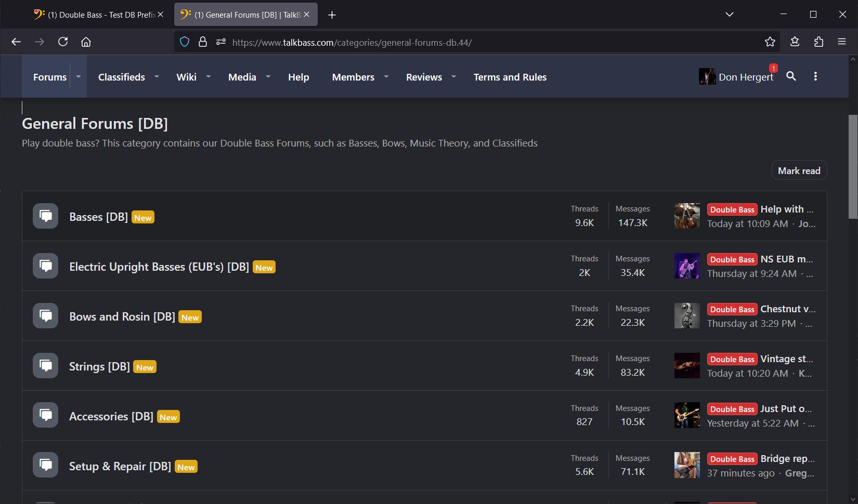Open Firefox application menu

(x=842, y=42)
